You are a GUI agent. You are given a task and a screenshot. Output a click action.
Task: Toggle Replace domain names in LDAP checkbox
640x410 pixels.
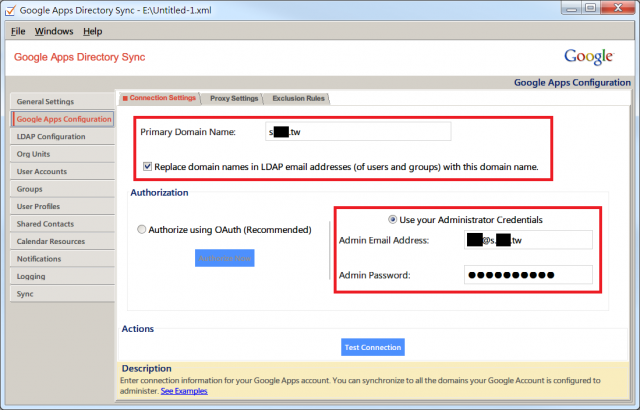147,167
